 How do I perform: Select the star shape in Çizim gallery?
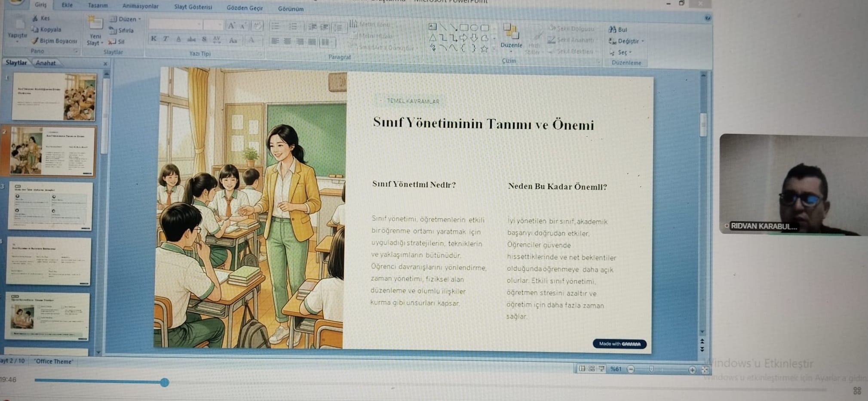click(484, 49)
